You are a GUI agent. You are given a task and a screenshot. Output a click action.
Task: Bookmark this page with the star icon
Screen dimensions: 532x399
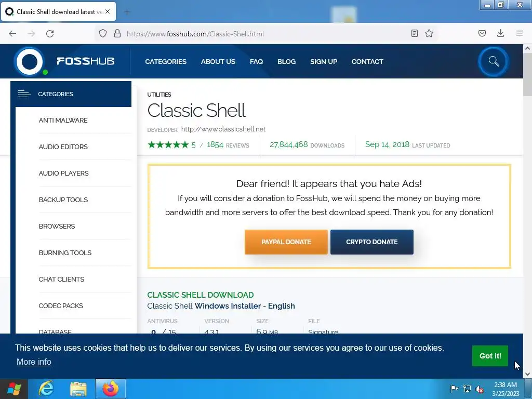click(x=429, y=33)
